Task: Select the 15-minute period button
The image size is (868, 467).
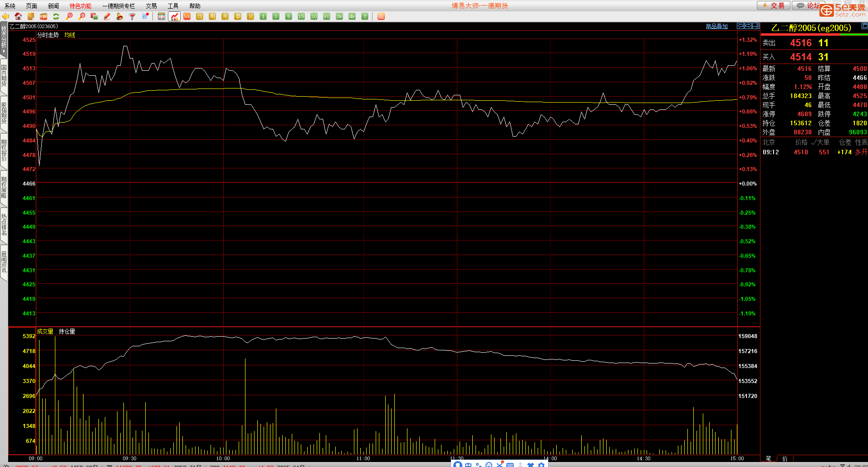Action: pos(301,16)
